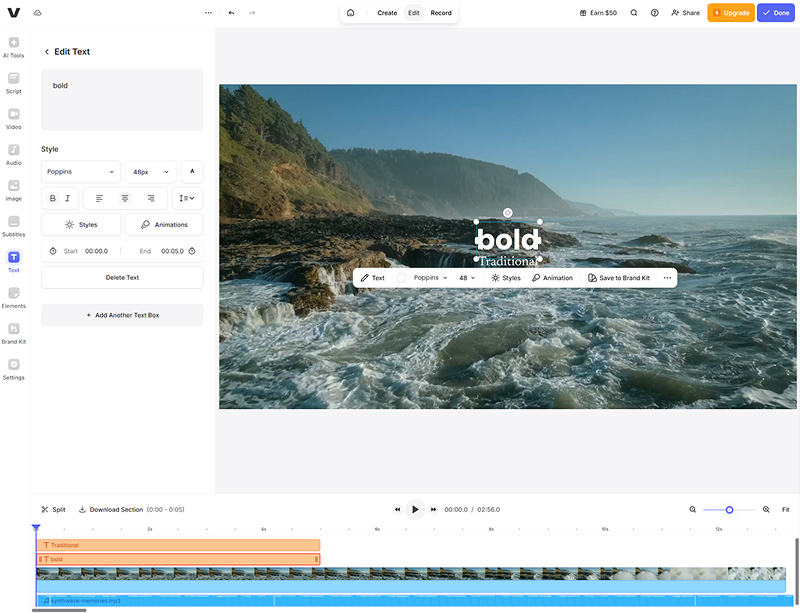Open the Subtitles panel in the sidebar
Image resolution: width=800 pixels, height=613 pixels.
(x=14, y=225)
